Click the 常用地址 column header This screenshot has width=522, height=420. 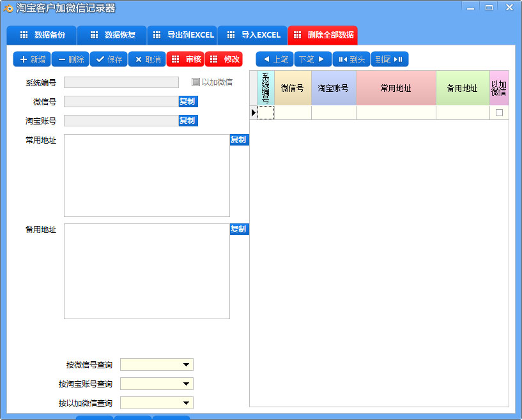pyautogui.click(x=395, y=88)
